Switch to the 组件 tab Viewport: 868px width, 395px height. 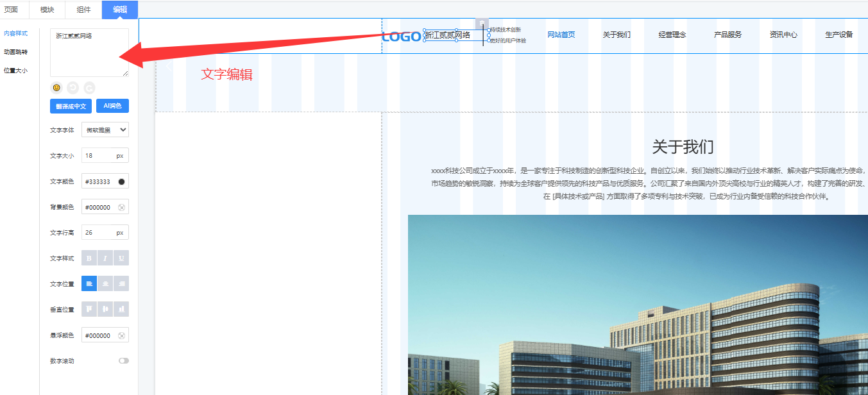point(83,10)
